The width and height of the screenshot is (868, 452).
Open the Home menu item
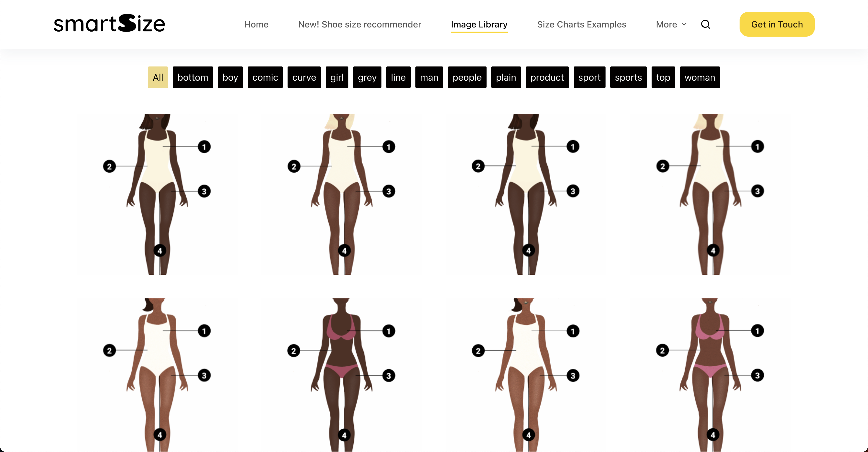click(x=256, y=24)
